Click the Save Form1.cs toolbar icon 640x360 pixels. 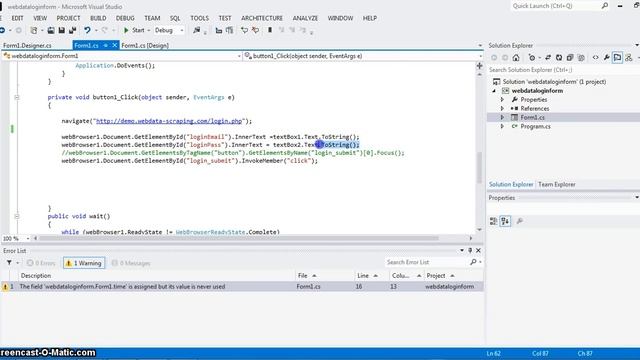(x=62, y=30)
